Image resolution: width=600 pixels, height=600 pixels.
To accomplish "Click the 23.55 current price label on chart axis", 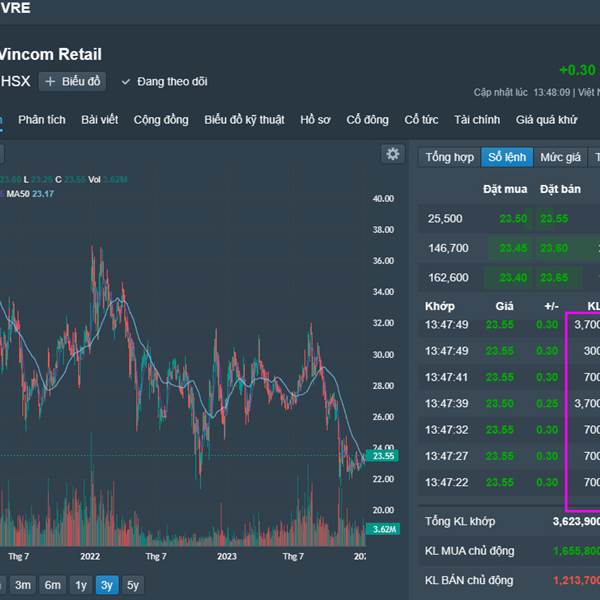I will [x=382, y=456].
